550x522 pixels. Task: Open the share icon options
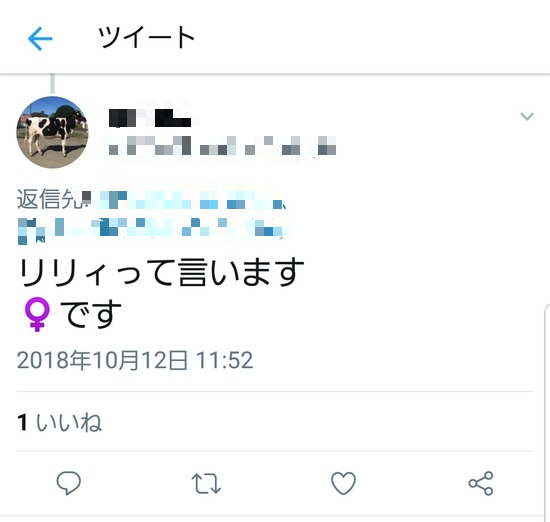click(x=481, y=483)
